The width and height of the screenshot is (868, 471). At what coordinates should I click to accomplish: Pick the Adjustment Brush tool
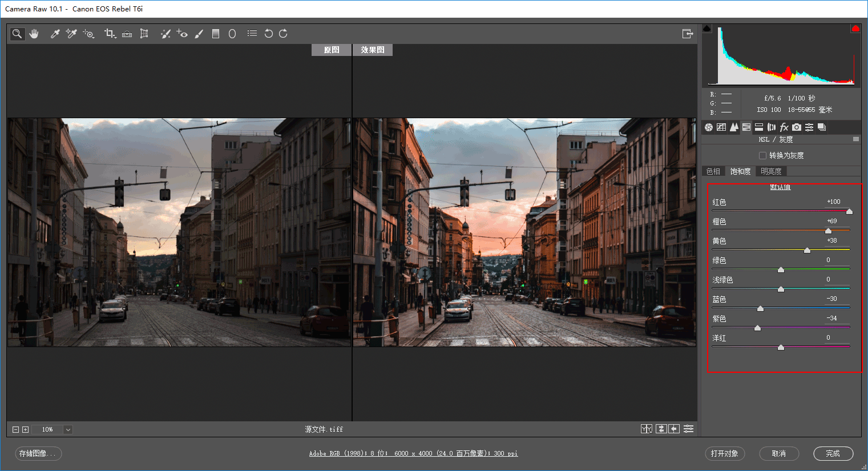(199, 34)
